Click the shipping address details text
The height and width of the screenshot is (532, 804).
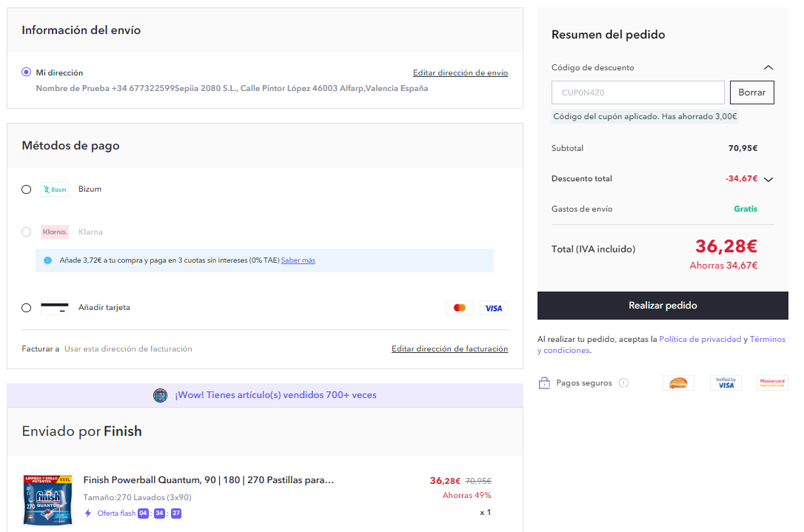(x=232, y=88)
